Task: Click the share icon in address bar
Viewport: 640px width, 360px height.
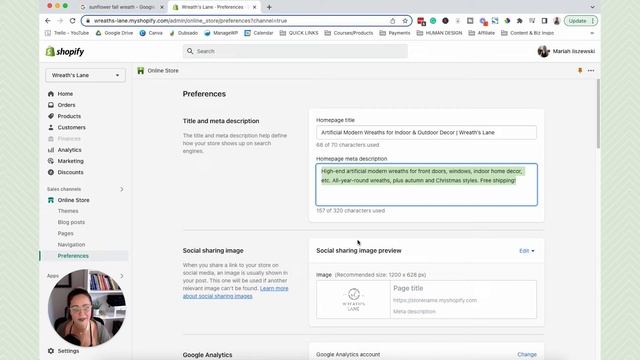Action: (392, 21)
